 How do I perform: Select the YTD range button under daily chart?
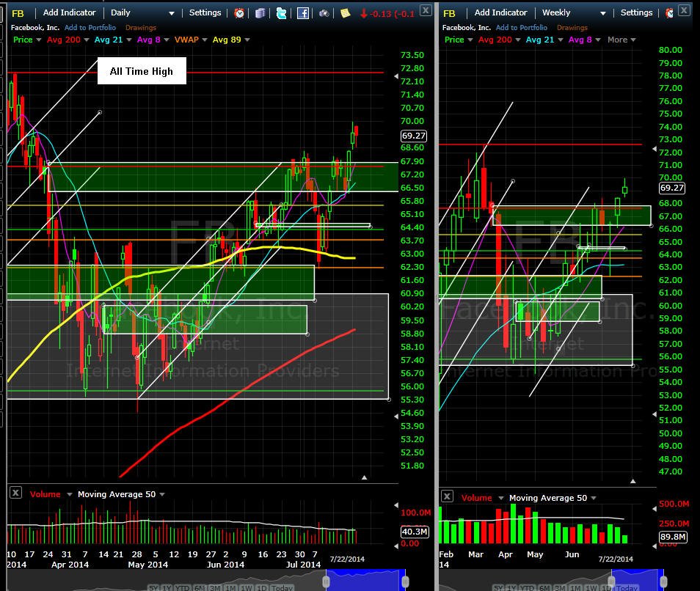click(182, 588)
